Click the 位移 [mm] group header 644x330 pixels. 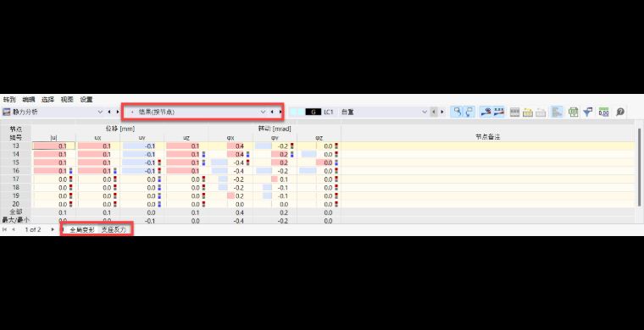(x=120, y=129)
